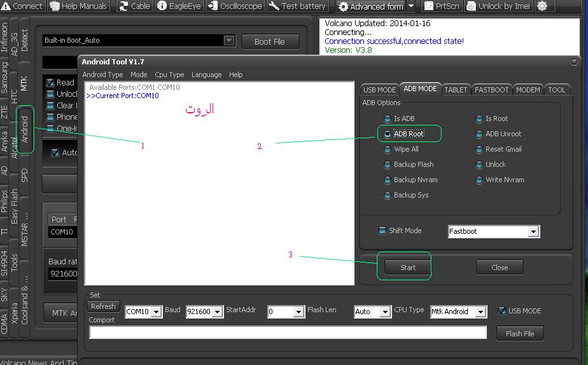Expand the Advanced form dropdown arrow
Screen dimensions: 588x365
[x=411, y=6]
